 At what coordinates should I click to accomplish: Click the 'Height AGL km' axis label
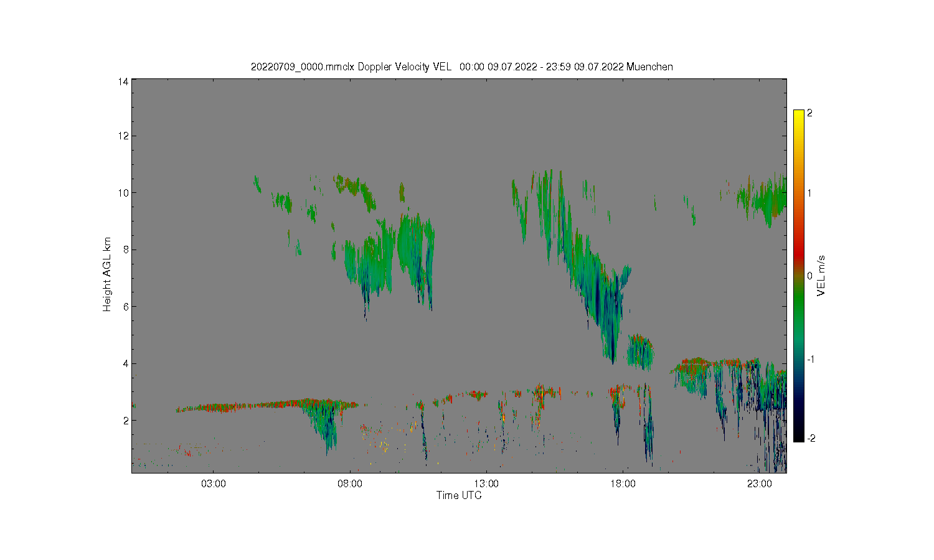[x=107, y=274]
